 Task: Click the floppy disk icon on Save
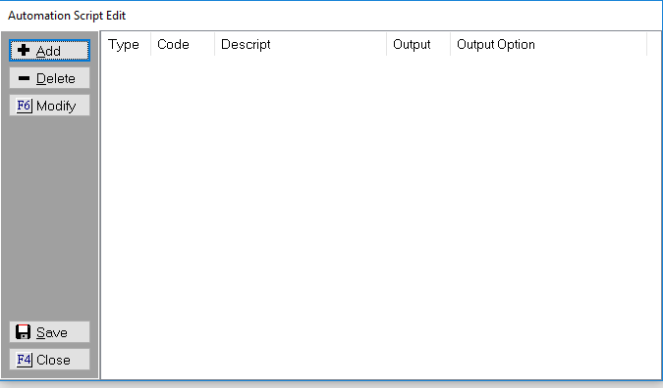(x=23, y=332)
